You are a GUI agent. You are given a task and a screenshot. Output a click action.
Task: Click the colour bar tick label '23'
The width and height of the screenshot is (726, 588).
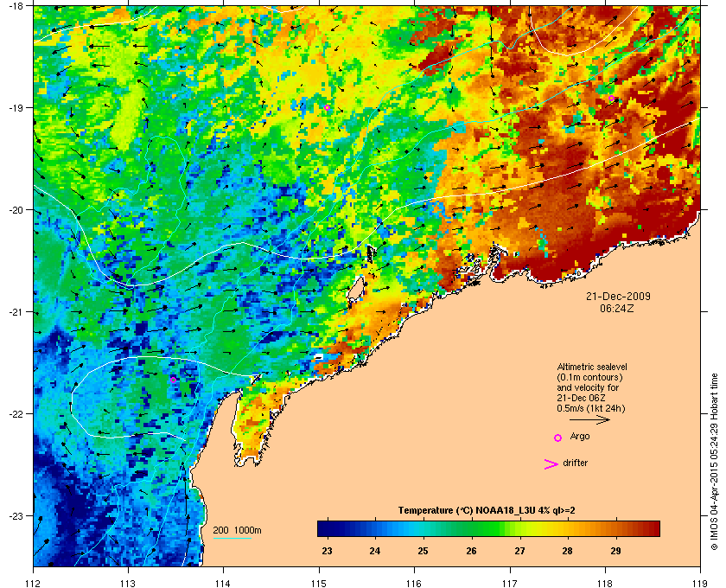tap(327, 551)
